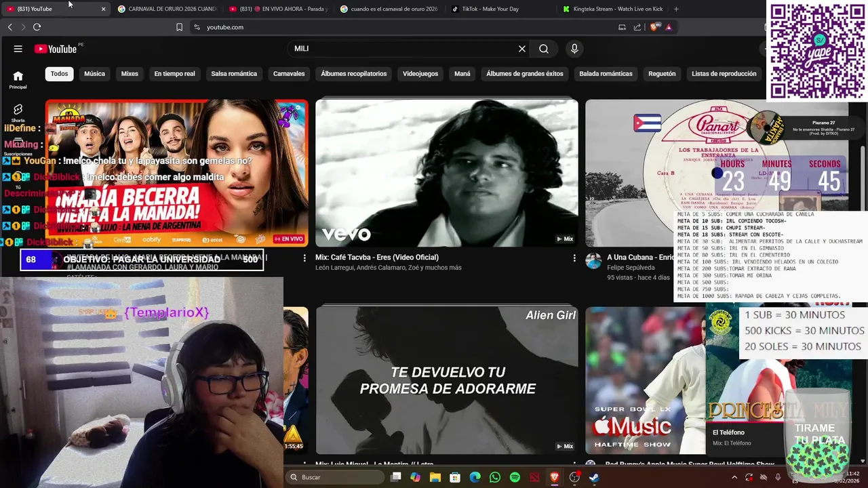Viewport: 868px width, 488px height.
Task: Clear the search text with the X icon
Action: click(x=522, y=49)
